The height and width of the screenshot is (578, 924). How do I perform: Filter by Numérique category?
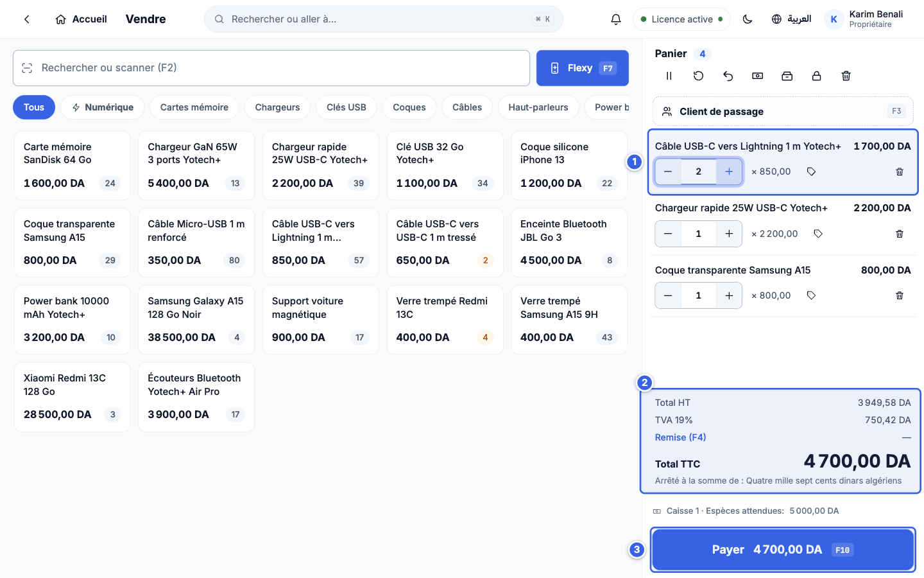click(103, 107)
